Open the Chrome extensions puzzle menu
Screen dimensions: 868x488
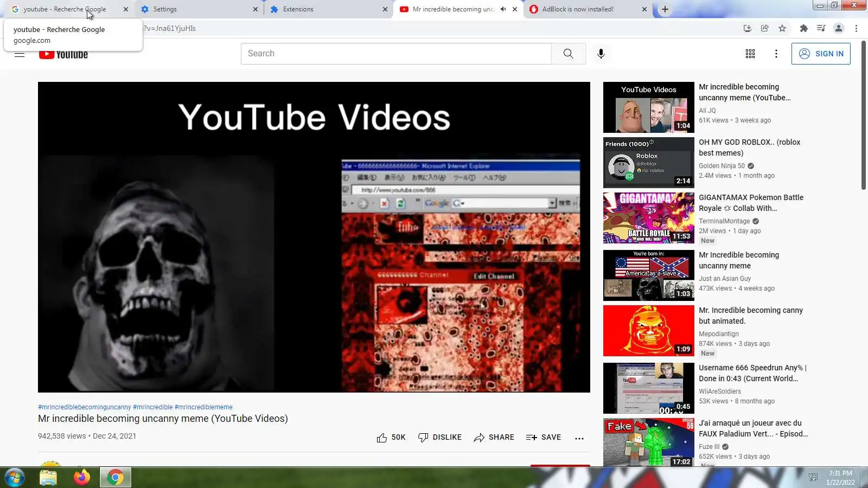point(804,28)
